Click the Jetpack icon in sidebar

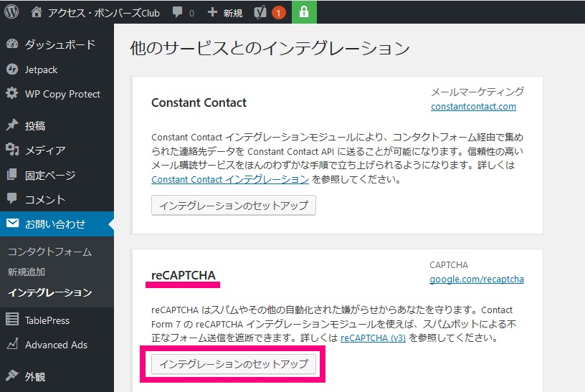12,70
